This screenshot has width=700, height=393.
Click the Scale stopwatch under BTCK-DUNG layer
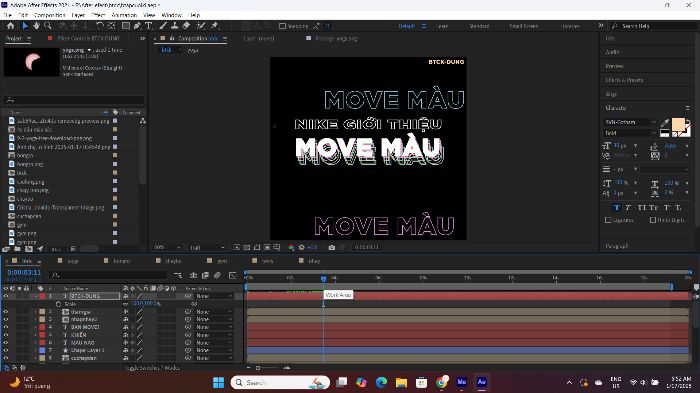(x=58, y=304)
